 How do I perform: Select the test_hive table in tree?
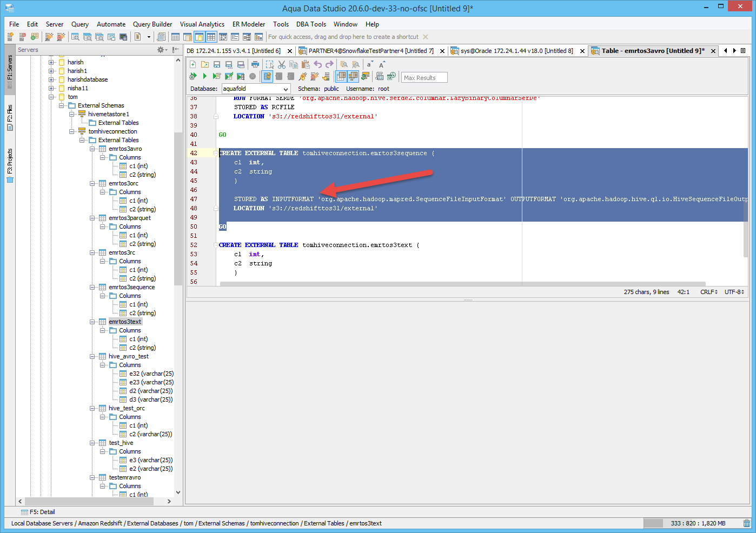[121, 443]
